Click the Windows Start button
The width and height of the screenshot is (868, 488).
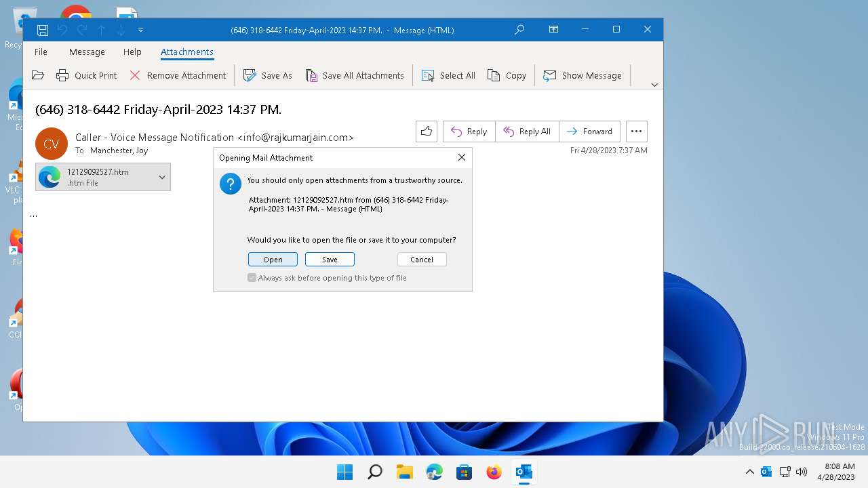[x=344, y=472]
